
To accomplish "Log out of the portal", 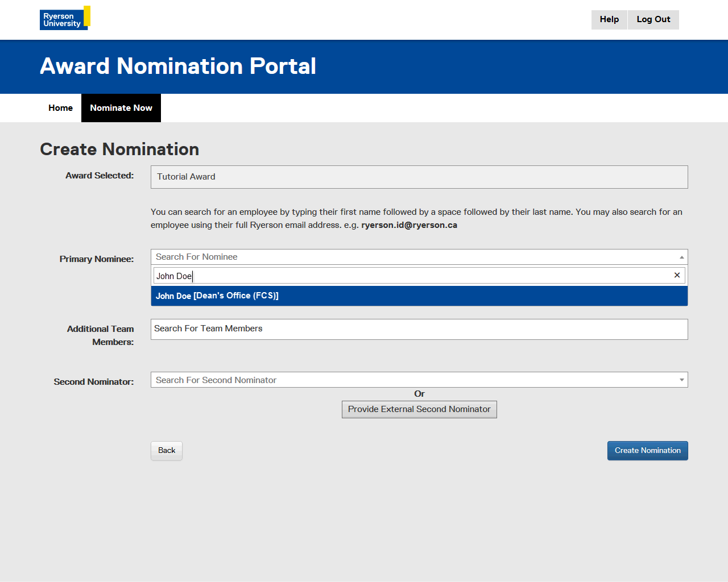I will tap(653, 19).
